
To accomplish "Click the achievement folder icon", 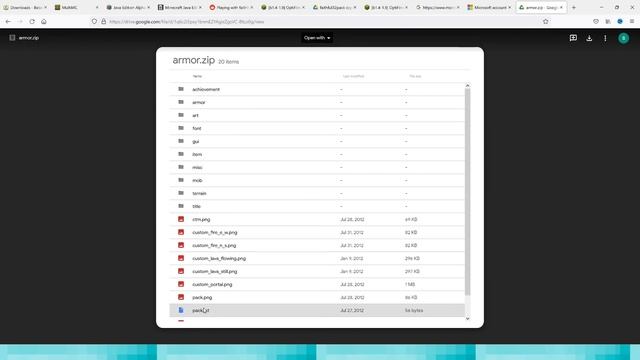I will pyautogui.click(x=181, y=89).
